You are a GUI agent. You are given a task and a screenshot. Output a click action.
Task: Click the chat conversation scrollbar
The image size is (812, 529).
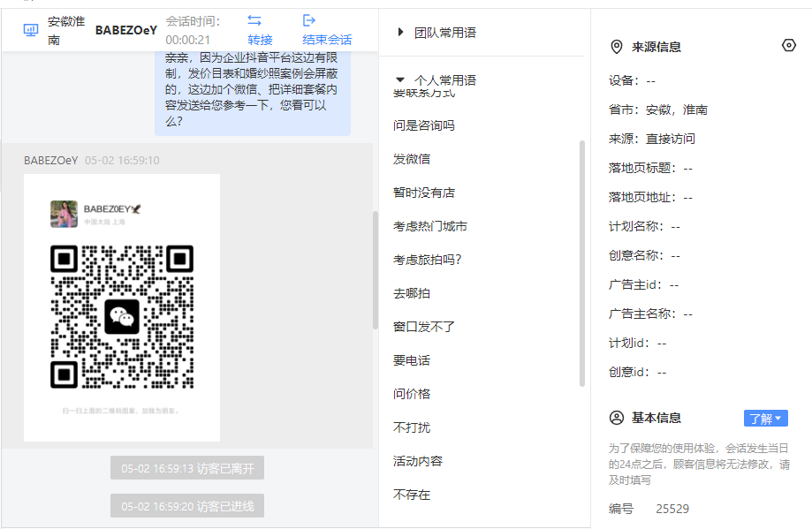376,270
